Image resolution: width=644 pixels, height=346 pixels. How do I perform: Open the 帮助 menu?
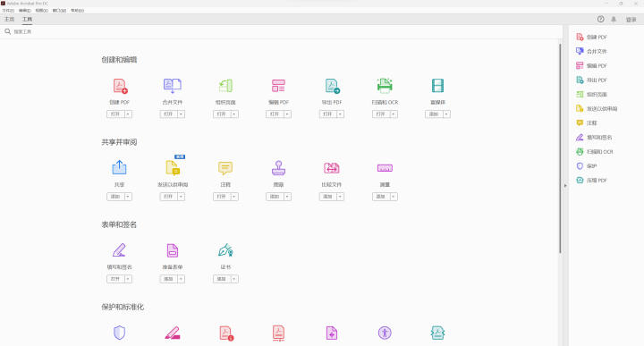click(x=77, y=11)
